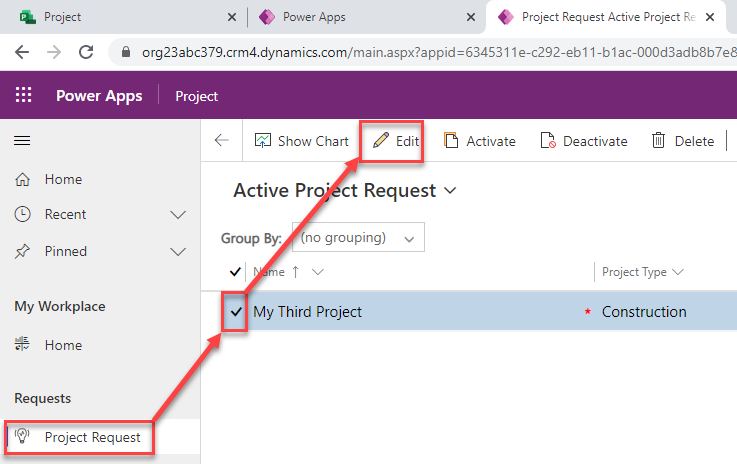This screenshot has width=737, height=464.
Task: Open the Group By dropdown
Action: pos(358,238)
